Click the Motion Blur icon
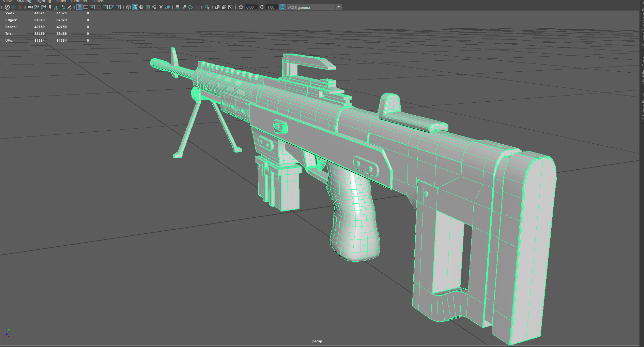 184,7
